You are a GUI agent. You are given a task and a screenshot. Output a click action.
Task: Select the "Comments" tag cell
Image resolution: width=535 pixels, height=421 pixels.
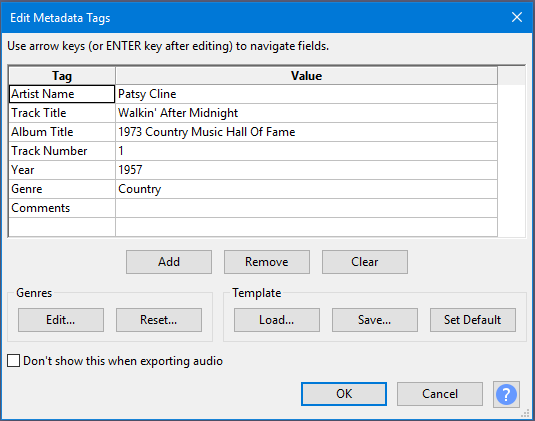click(x=62, y=208)
